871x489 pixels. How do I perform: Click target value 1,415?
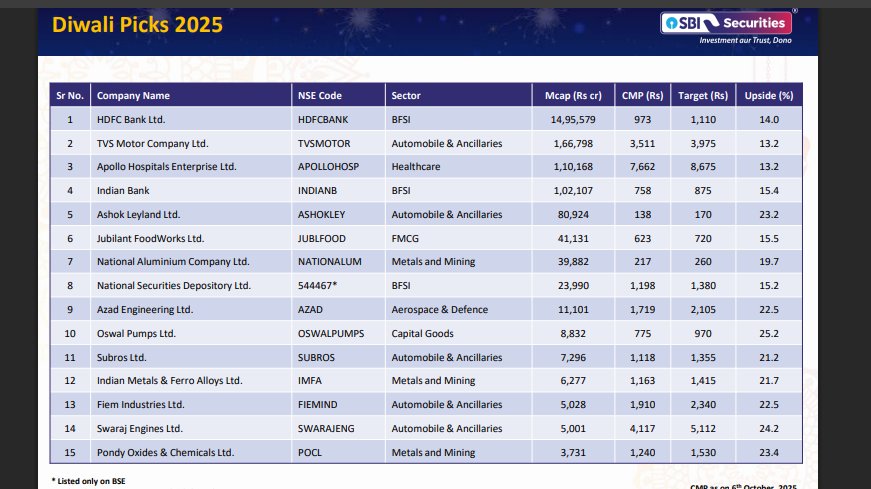(703, 381)
